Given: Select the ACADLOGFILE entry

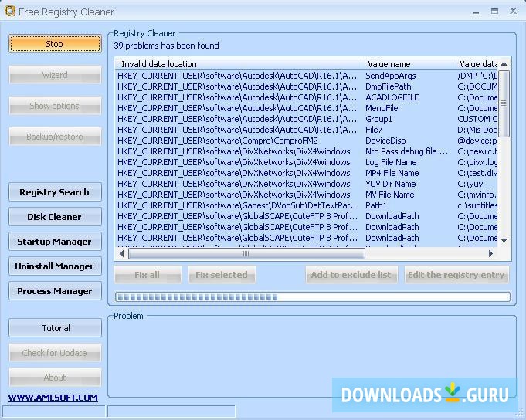Looking at the screenshot, I should pyautogui.click(x=307, y=97).
